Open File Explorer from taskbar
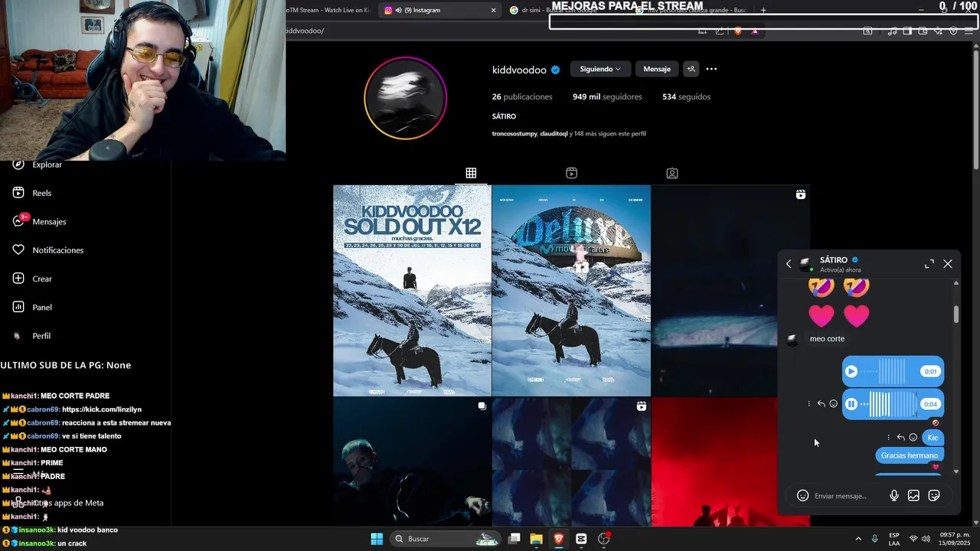 [536, 539]
